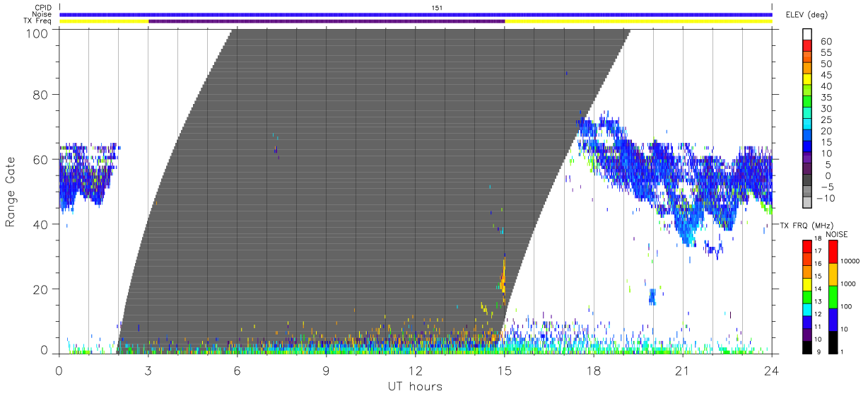Image resolution: width=868 pixels, height=401 pixels.
Task: Click the 6 tick label on the UT hours axis
Action: tap(237, 371)
